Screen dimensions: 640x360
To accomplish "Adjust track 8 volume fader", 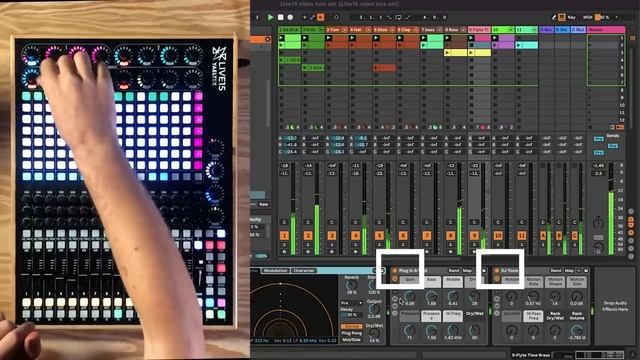I will [459, 208].
